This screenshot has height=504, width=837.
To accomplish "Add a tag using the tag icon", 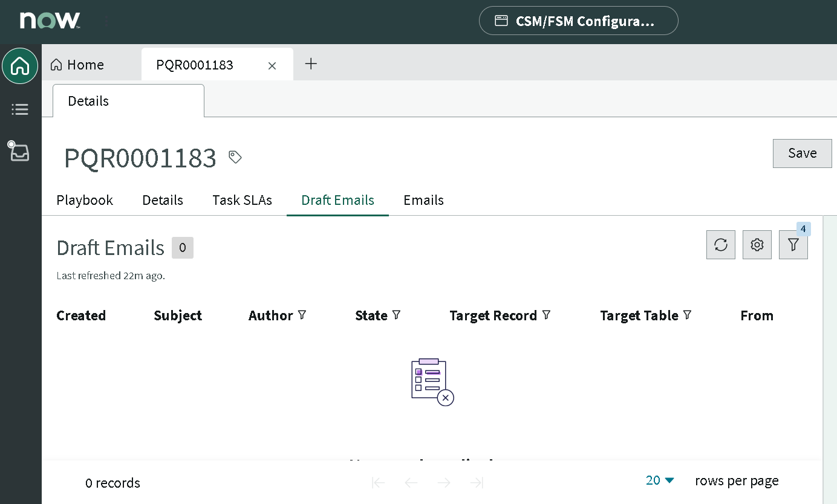I will [234, 157].
